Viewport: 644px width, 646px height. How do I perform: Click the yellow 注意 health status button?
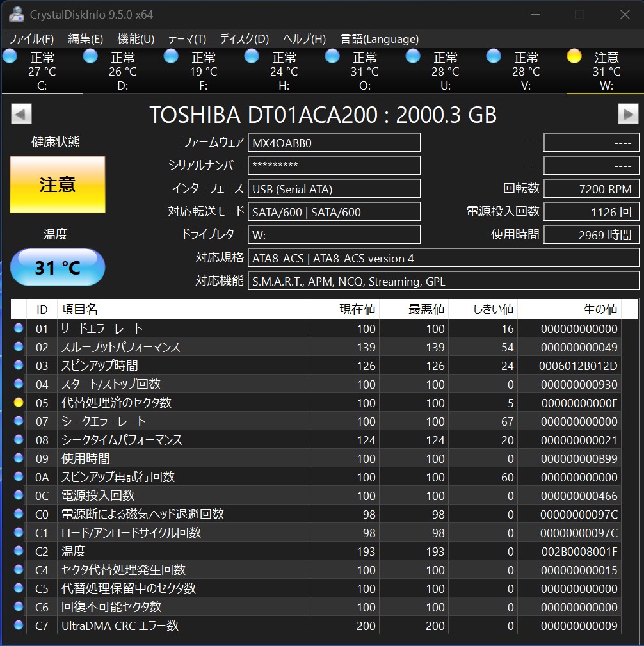point(58,185)
